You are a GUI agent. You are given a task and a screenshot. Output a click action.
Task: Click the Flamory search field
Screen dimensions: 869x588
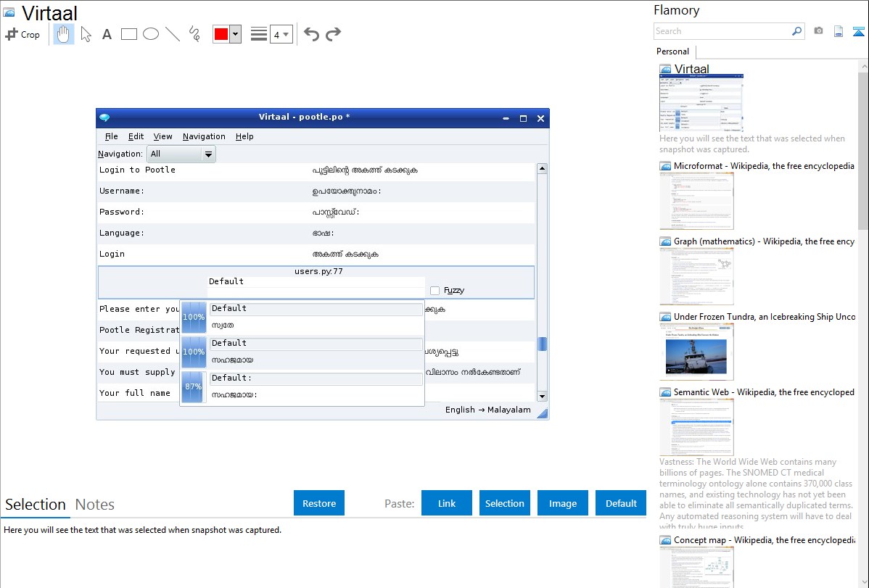pos(722,31)
